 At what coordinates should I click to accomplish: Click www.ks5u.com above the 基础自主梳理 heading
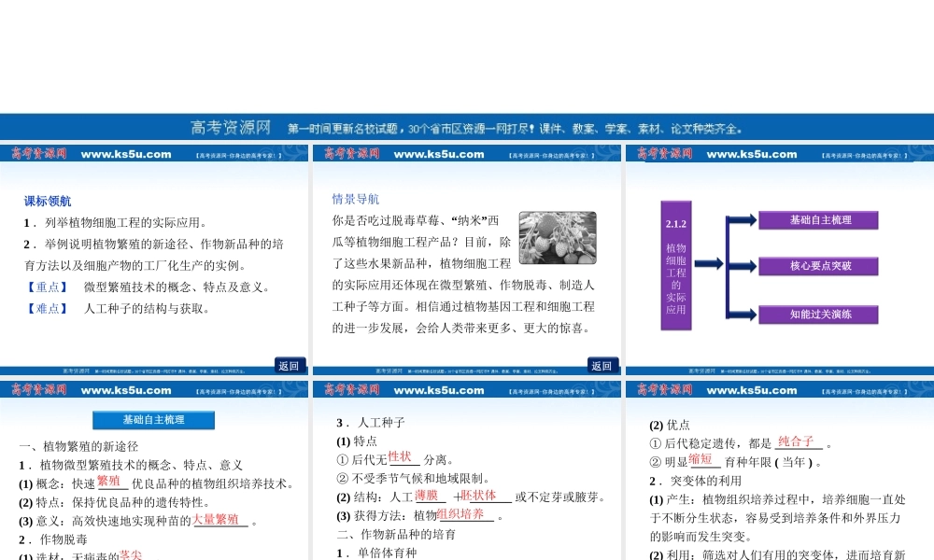126,390
